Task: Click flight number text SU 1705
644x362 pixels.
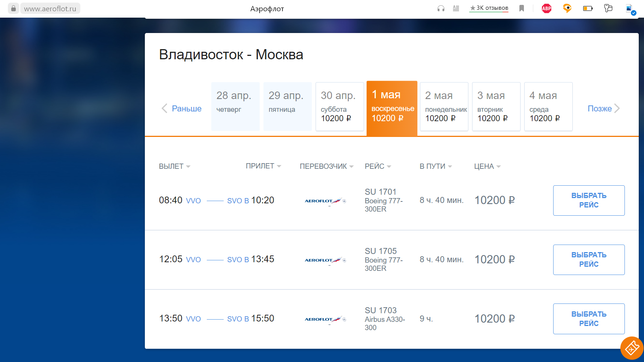Action: (381, 251)
